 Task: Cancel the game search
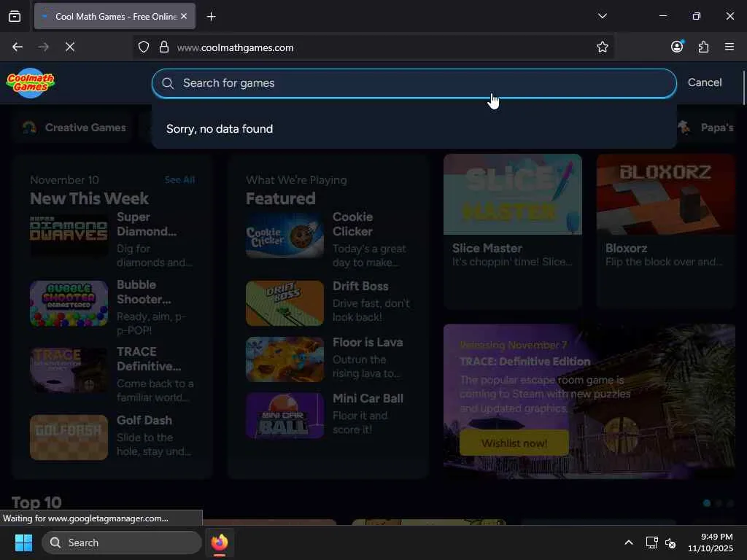[x=704, y=82]
